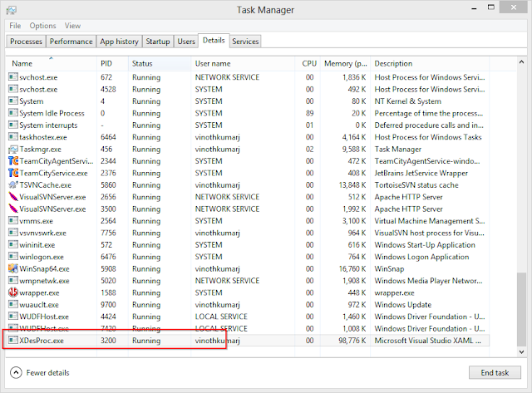Click PID value 6464
The height and width of the screenshot is (393, 532).
click(108, 137)
